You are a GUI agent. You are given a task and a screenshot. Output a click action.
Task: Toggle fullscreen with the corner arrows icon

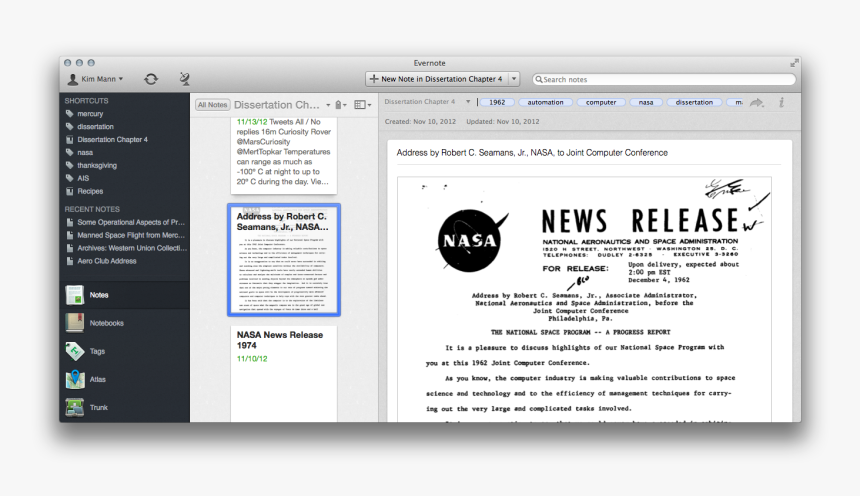[x=794, y=63]
